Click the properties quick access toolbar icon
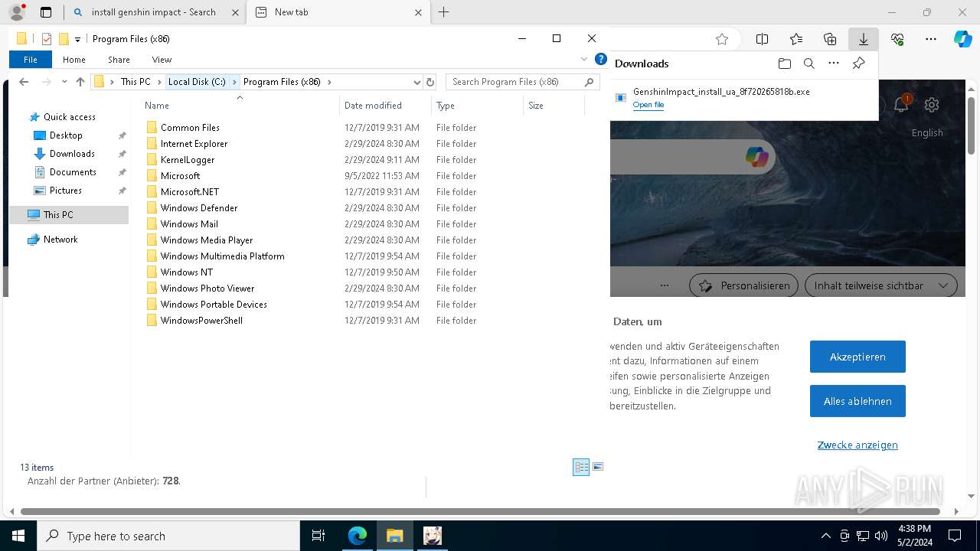Image resolution: width=980 pixels, height=551 pixels. (x=47, y=39)
